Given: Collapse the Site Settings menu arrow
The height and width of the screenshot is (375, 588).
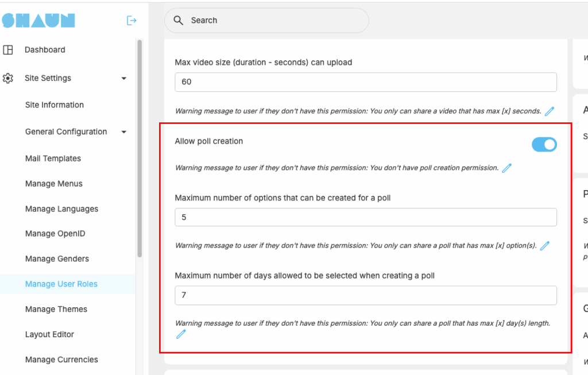Looking at the screenshot, I should pyautogui.click(x=123, y=79).
